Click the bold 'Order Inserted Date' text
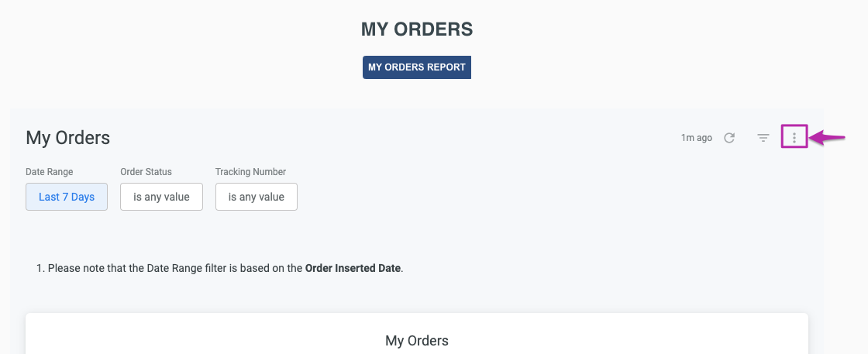868x354 pixels. click(353, 268)
